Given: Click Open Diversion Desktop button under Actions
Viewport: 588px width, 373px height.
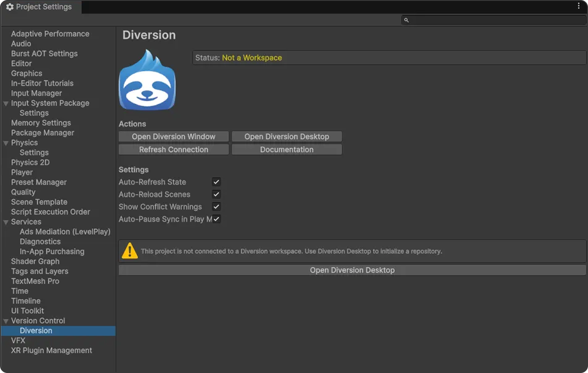Looking at the screenshot, I should 287,136.
